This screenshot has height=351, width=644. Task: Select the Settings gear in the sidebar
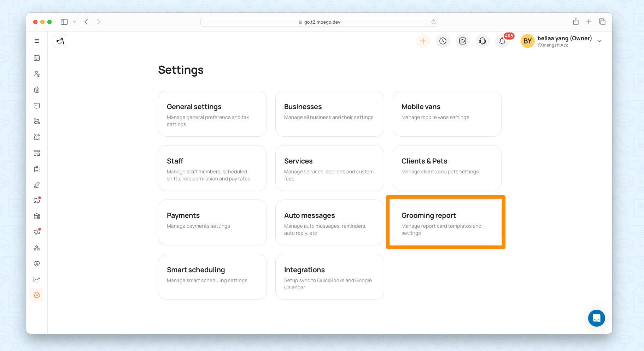[37, 295]
